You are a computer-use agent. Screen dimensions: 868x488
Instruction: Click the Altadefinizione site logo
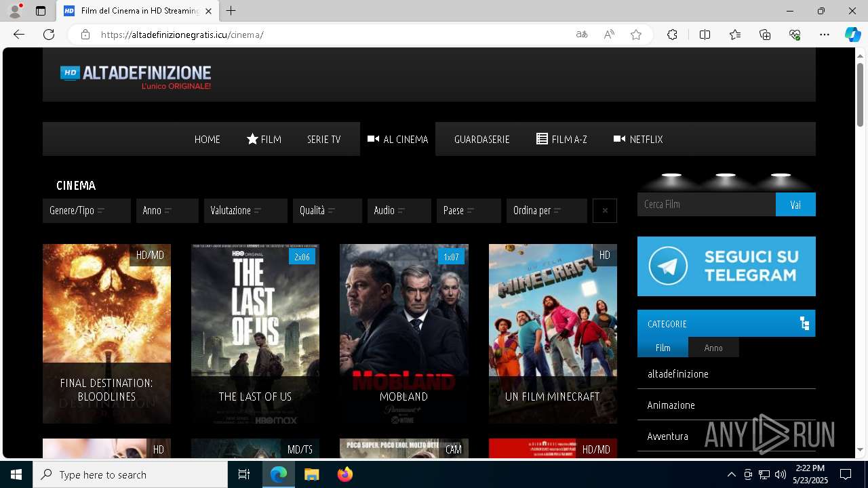pyautogui.click(x=136, y=77)
